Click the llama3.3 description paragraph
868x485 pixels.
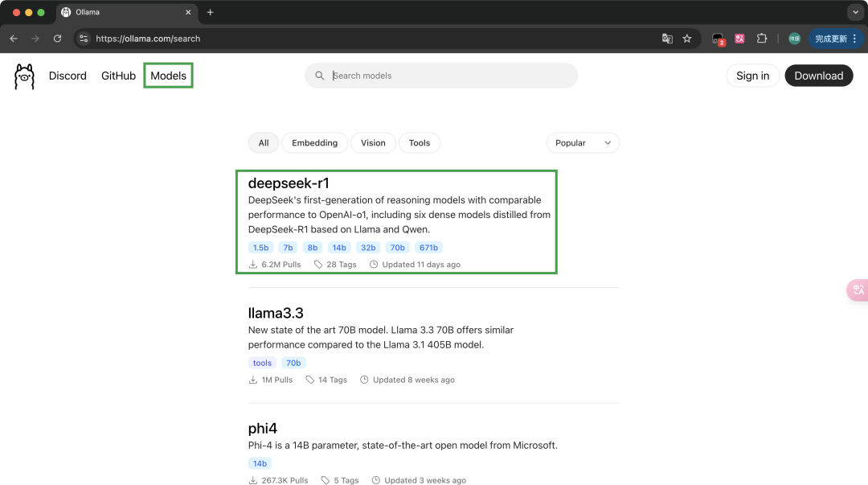pyautogui.click(x=381, y=337)
